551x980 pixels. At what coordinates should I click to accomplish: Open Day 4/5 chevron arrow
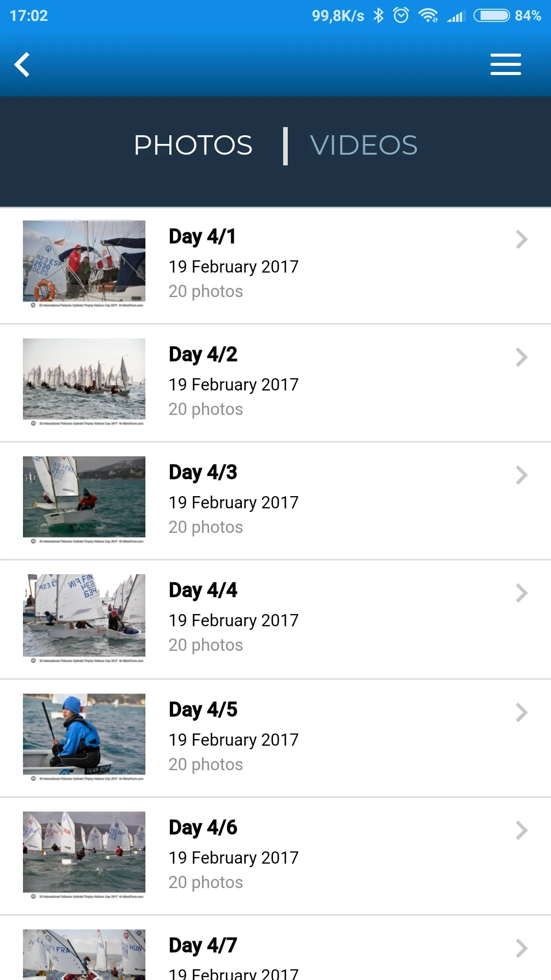521,712
